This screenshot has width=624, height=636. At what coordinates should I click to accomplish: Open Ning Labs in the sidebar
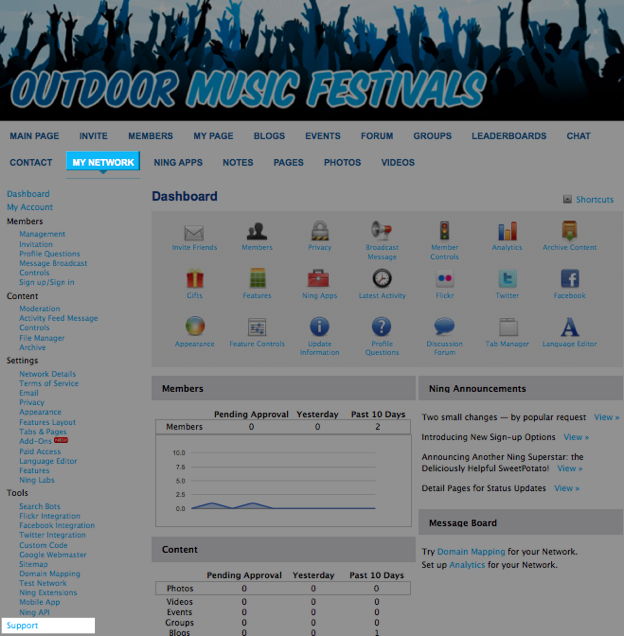(x=37, y=480)
